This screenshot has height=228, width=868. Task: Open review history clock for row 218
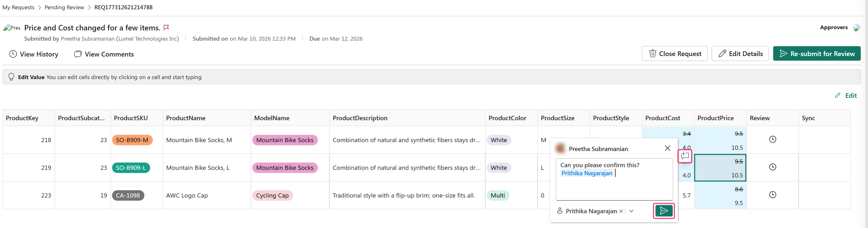pos(772,139)
